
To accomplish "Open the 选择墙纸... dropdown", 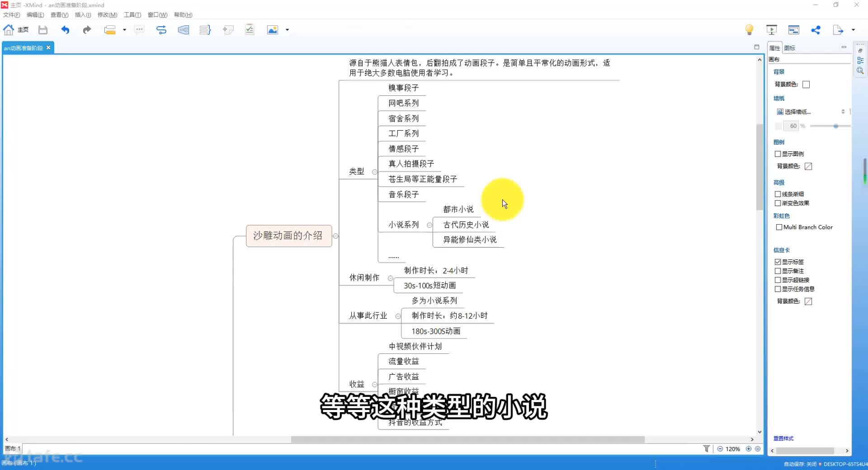I will click(811, 112).
